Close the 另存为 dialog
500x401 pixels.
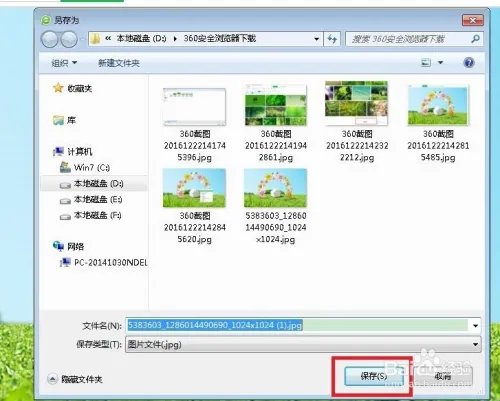coord(472,20)
